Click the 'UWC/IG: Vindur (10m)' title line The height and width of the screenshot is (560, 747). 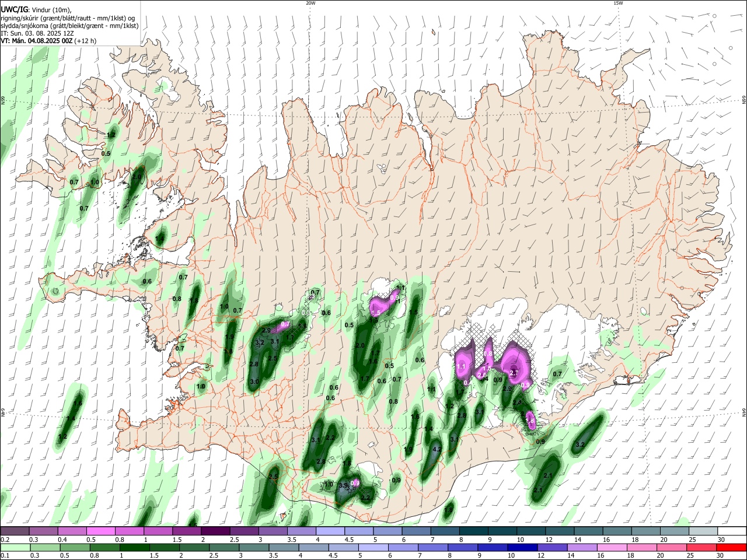point(36,10)
